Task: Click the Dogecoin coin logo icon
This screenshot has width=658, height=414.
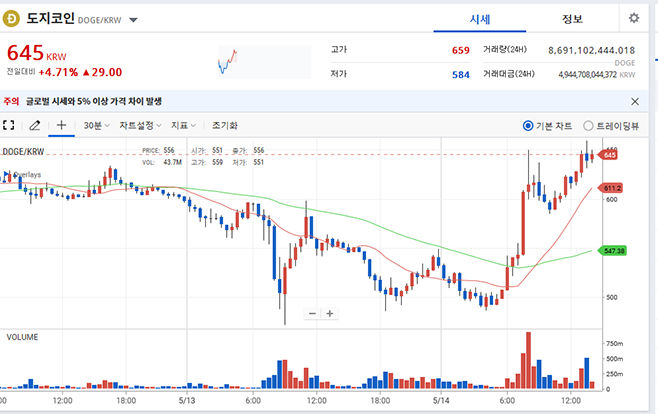Action: coord(11,18)
